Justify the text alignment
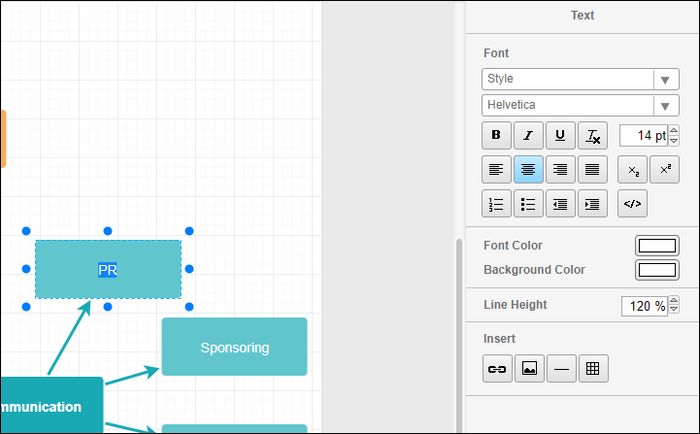This screenshot has width=700, height=434. click(592, 169)
